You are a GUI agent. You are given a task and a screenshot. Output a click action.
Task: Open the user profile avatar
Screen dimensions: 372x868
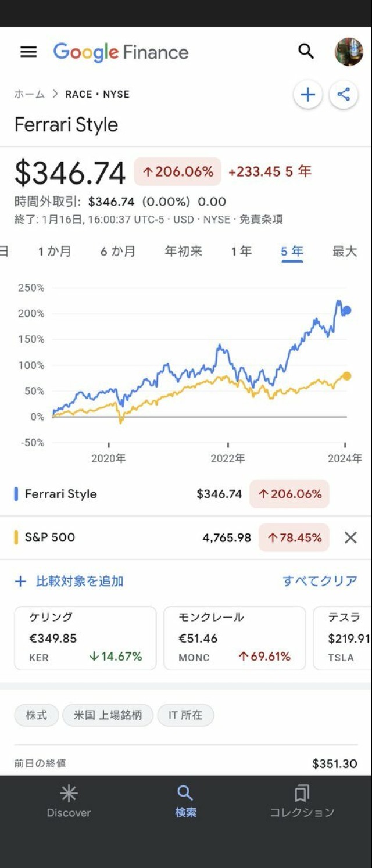[349, 52]
